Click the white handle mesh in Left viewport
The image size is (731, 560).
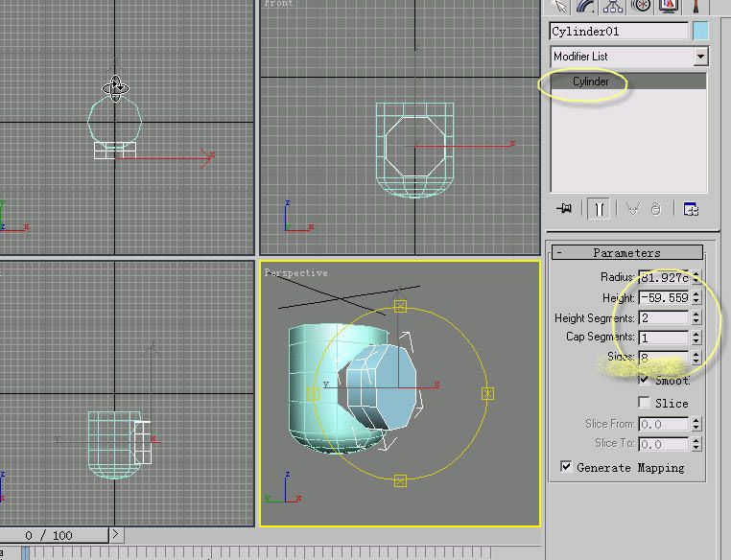click(x=142, y=443)
